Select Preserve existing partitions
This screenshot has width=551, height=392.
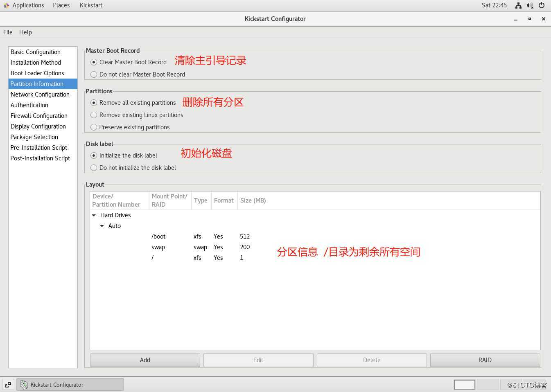94,127
